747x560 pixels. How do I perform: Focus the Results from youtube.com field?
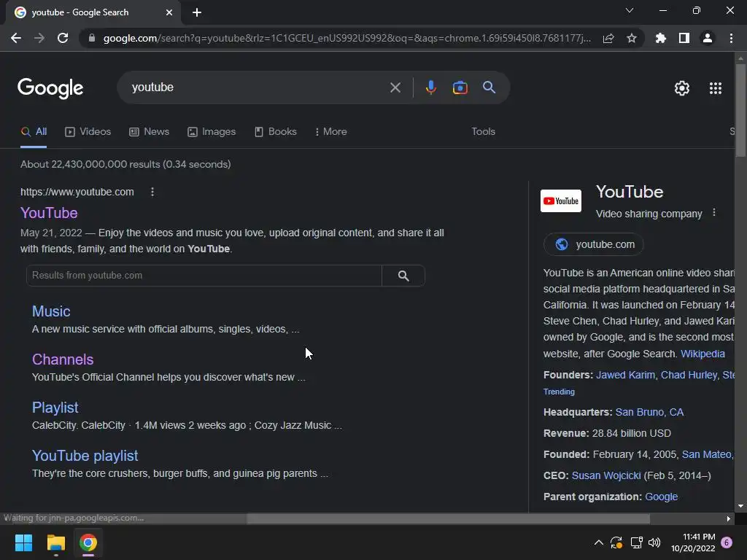pyautogui.click(x=204, y=276)
